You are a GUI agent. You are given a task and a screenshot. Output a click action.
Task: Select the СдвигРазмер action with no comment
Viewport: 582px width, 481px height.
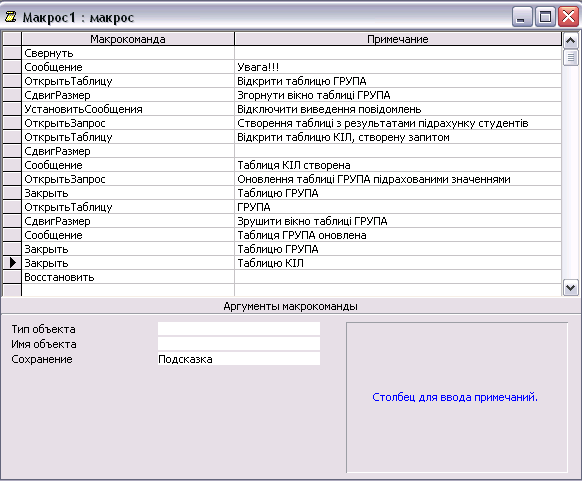click(128, 151)
